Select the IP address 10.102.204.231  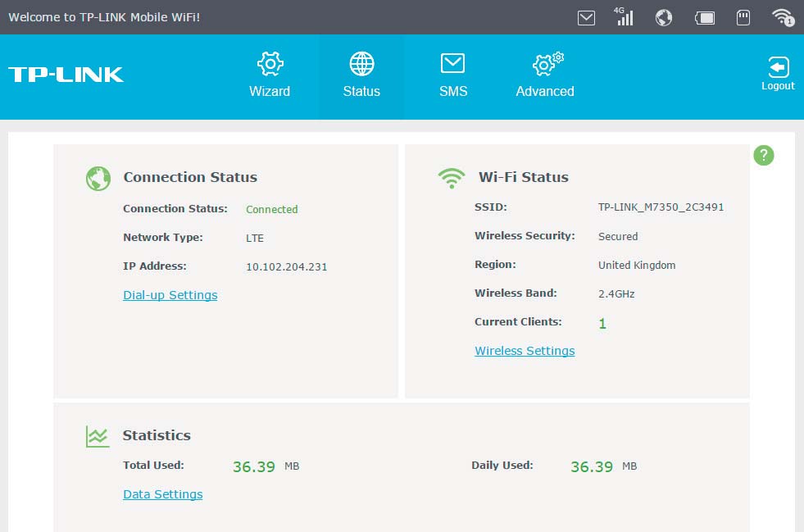[287, 266]
